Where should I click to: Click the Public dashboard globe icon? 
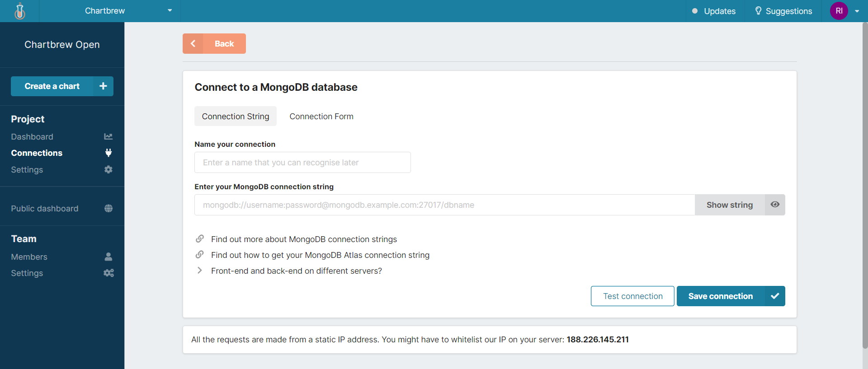pos(108,208)
